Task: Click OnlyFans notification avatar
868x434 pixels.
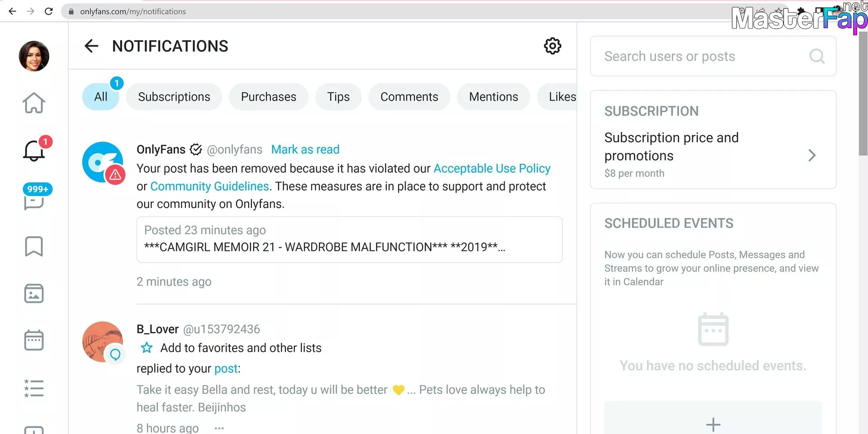Action: coord(103,162)
